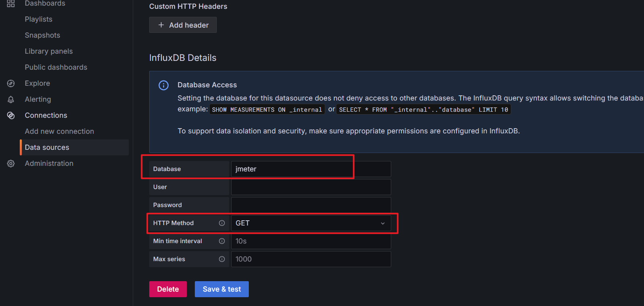Go to Snapshots in sidebar

[42, 35]
